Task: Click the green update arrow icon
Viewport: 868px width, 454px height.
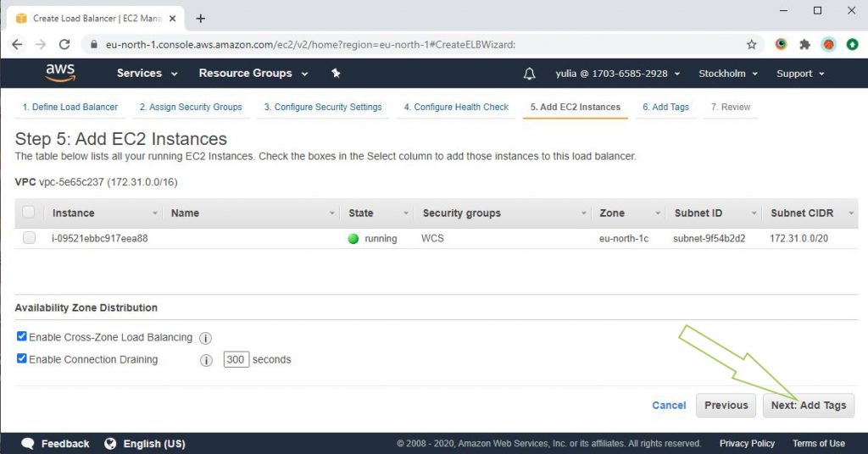Action: 853,44
